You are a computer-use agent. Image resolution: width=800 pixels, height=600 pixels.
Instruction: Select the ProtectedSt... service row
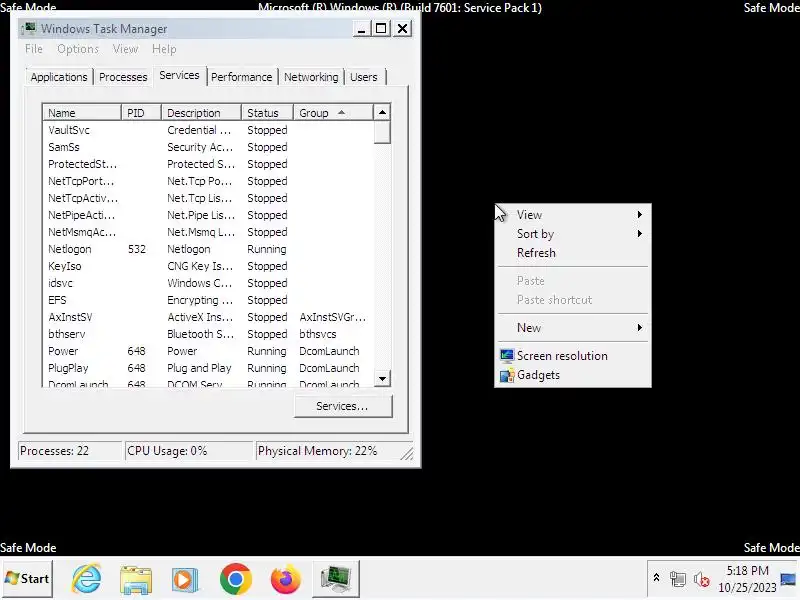click(x=208, y=164)
